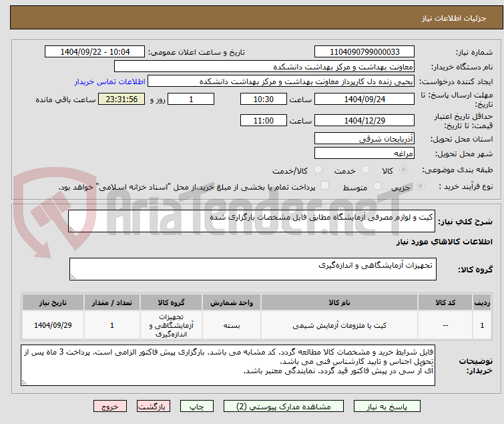Open مشاهده مدارک پیوستی (2) attachments
This screenshot has height=424, width=504.
tap(284, 406)
